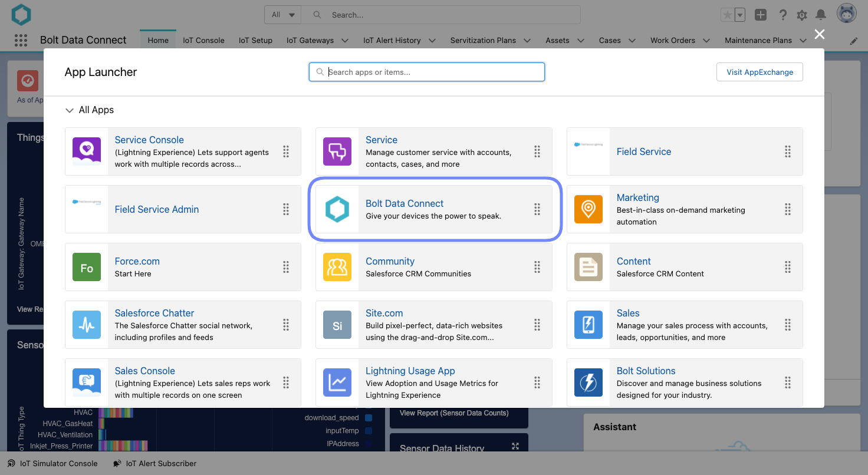The width and height of the screenshot is (868, 475).
Task: Click the favorite star icon
Action: point(728,15)
